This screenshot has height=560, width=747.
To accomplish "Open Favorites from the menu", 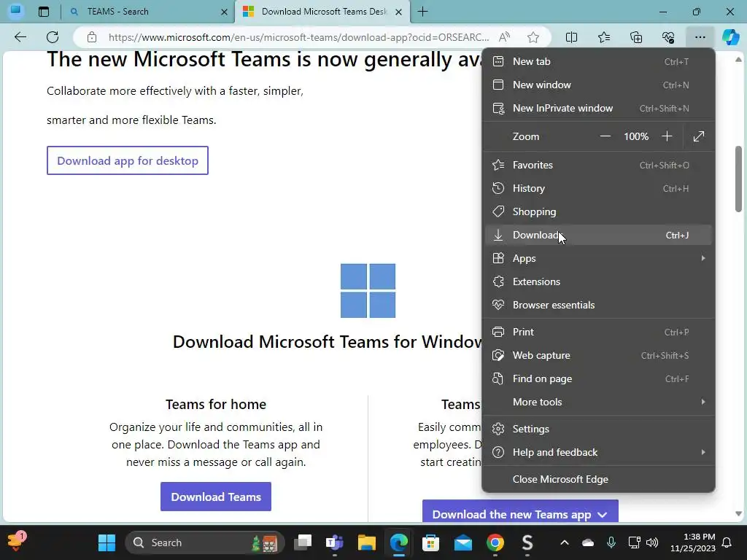I will point(598,165).
